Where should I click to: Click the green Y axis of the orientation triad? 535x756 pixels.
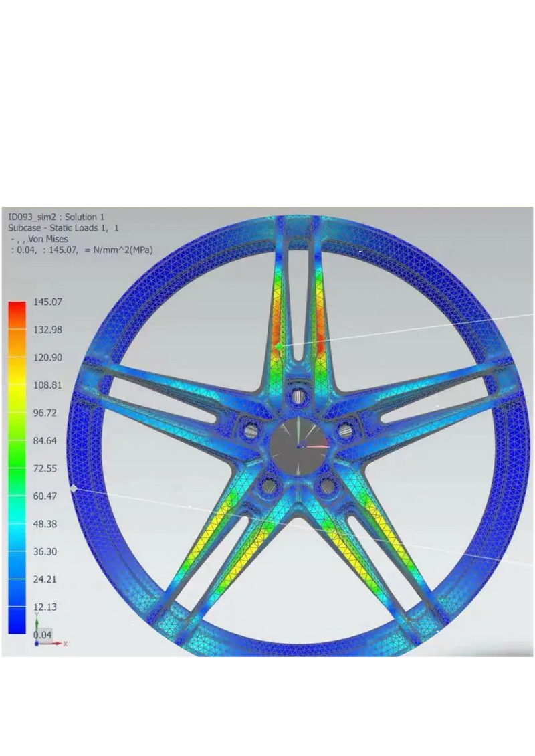(x=37, y=622)
